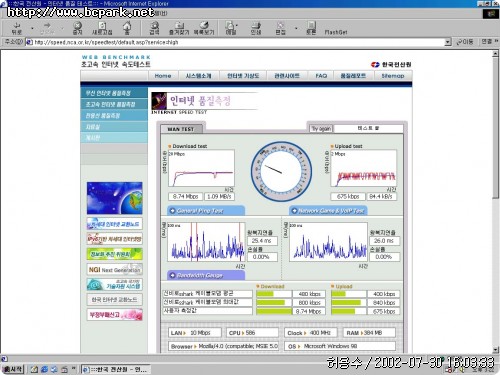
Task: Open the FAQ navigation tab
Action: pos(321,76)
